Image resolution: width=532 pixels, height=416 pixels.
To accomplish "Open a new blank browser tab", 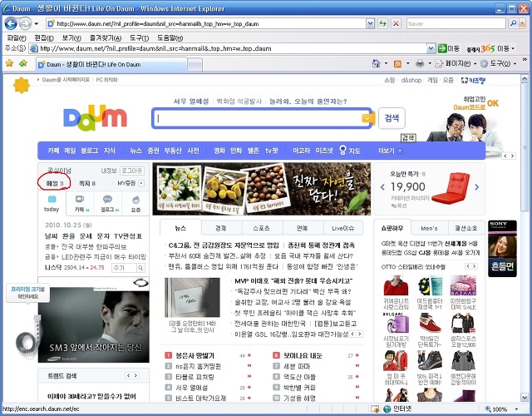I will (195, 64).
